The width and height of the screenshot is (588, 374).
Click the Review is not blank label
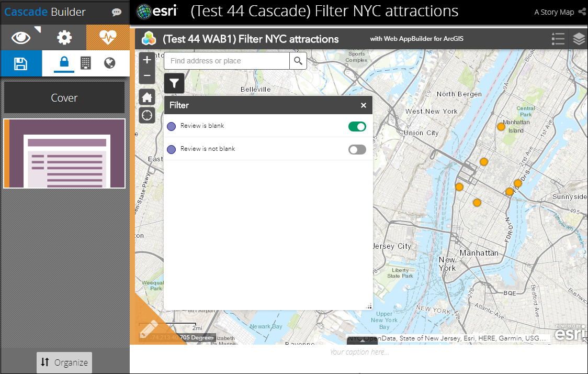pyautogui.click(x=208, y=149)
